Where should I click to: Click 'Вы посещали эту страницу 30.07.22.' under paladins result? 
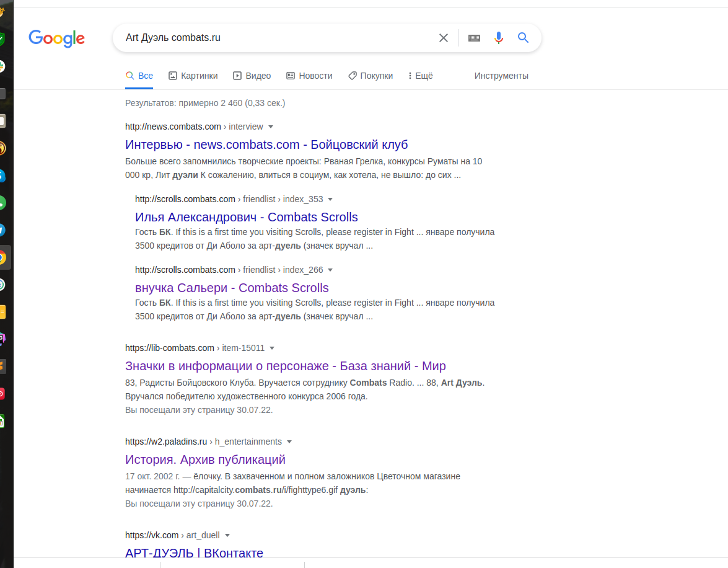[x=199, y=504]
